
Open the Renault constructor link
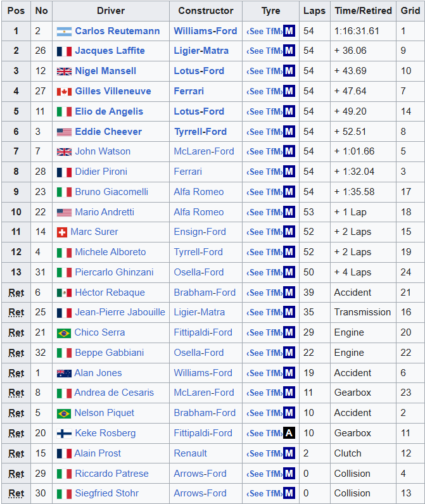pyautogui.click(x=190, y=453)
